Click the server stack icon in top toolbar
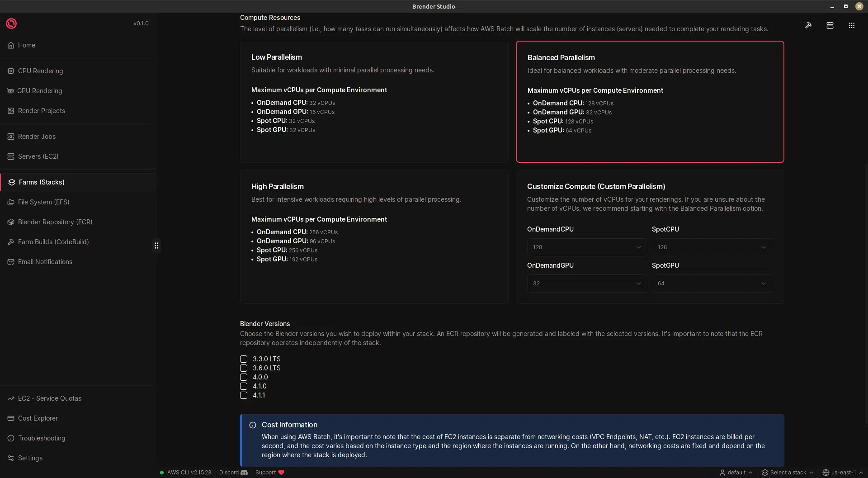Viewport: 868px width, 478px height. point(830,25)
